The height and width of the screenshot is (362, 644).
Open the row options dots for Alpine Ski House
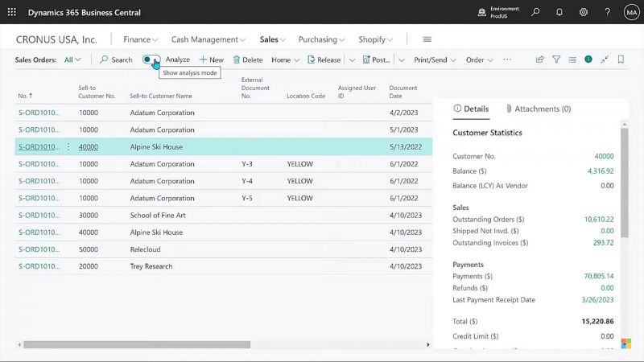68,146
